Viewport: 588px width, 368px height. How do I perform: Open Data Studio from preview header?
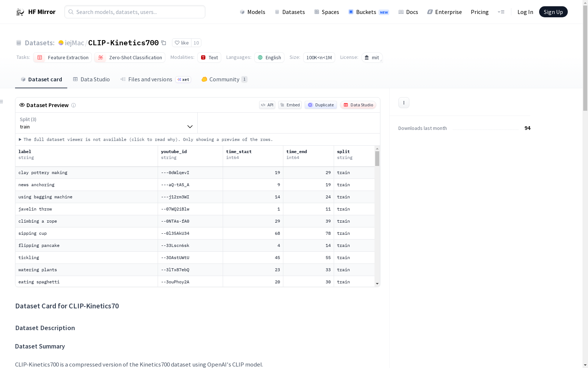(x=358, y=105)
